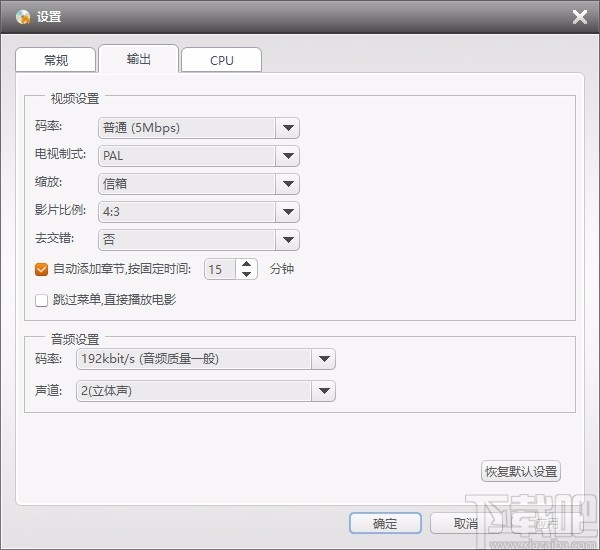Click the disc app icon in title bar
Screen dimensions: 600x550
click(23, 17)
